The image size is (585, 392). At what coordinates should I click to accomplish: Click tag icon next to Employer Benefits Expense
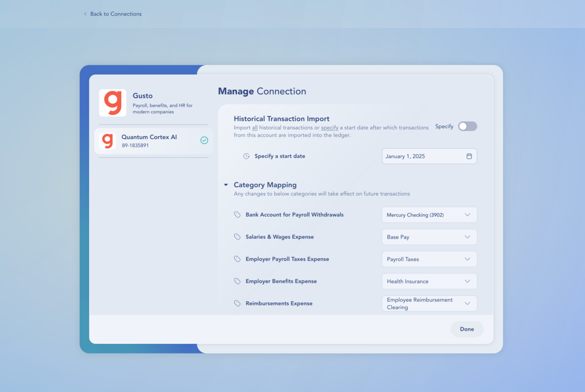pyautogui.click(x=238, y=281)
